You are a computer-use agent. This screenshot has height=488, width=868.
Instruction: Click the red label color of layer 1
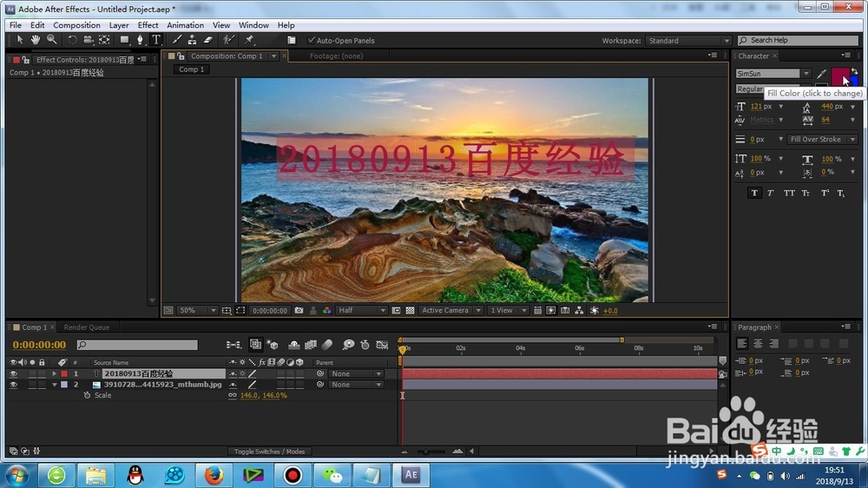[64, 374]
